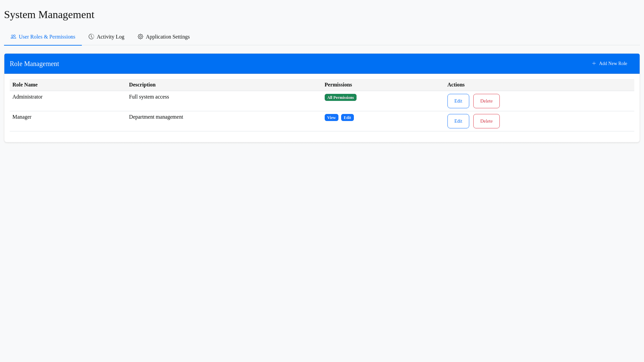
Task: Click the All Permissions badge
Action: (x=340, y=98)
